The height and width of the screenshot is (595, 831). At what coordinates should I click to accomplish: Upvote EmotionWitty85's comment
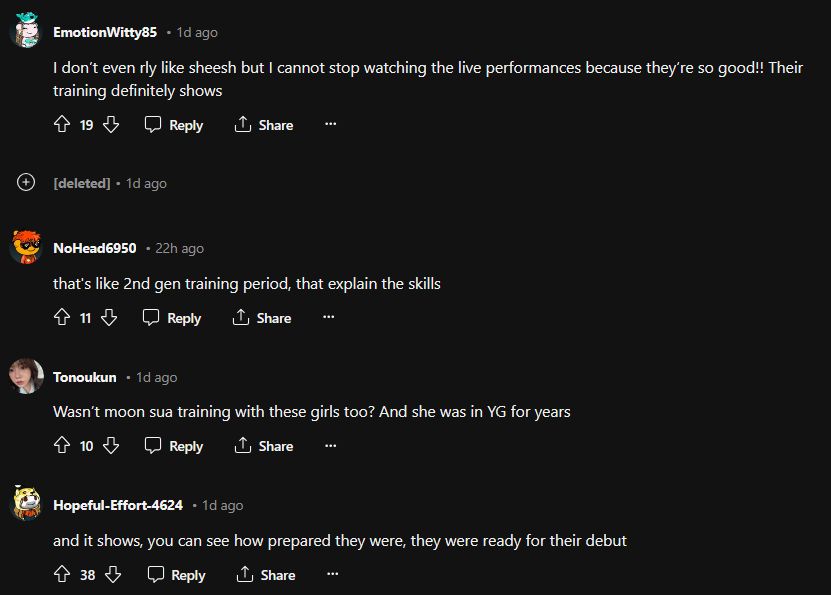click(62, 125)
